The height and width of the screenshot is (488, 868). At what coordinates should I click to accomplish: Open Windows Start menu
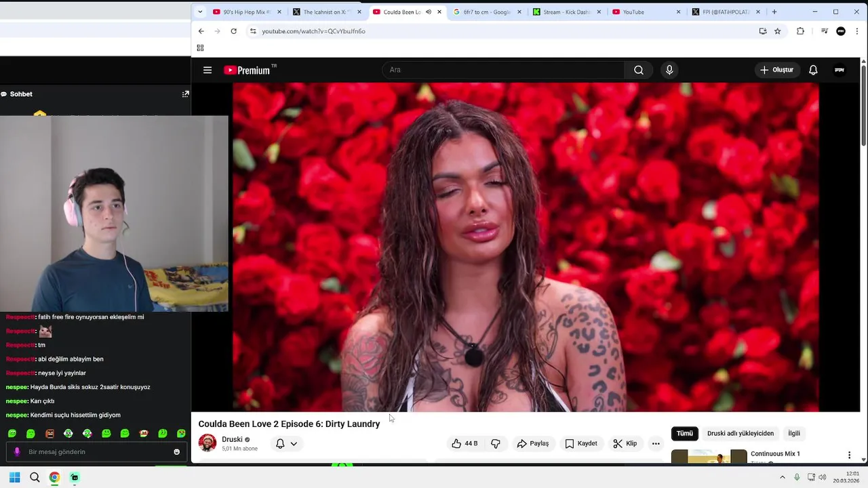pos(14,477)
